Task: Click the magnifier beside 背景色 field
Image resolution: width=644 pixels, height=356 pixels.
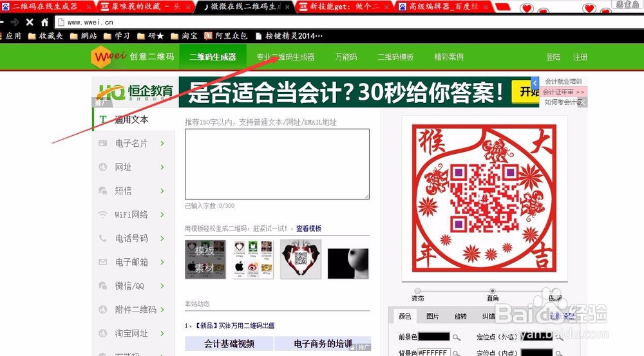Action: click(x=457, y=353)
